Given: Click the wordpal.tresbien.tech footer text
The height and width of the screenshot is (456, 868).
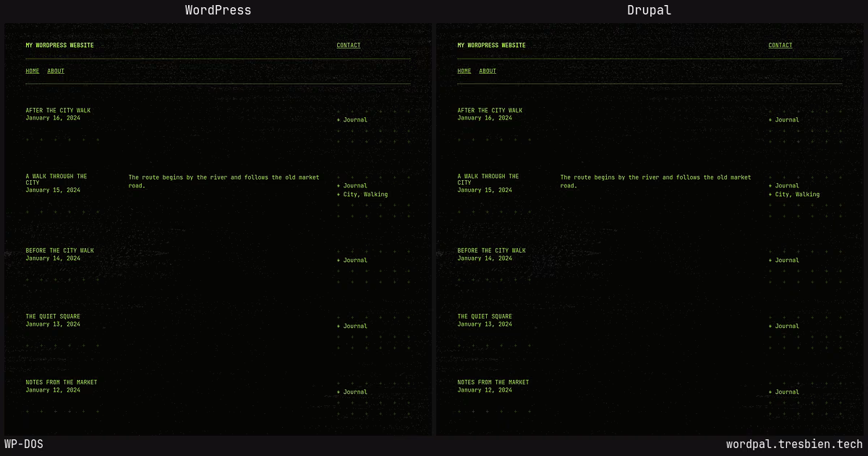Looking at the screenshot, I should tap(794, 444).
